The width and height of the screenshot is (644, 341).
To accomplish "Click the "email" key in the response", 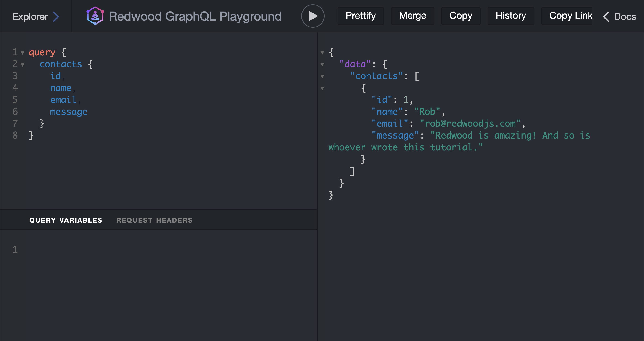I will (390, 123).
